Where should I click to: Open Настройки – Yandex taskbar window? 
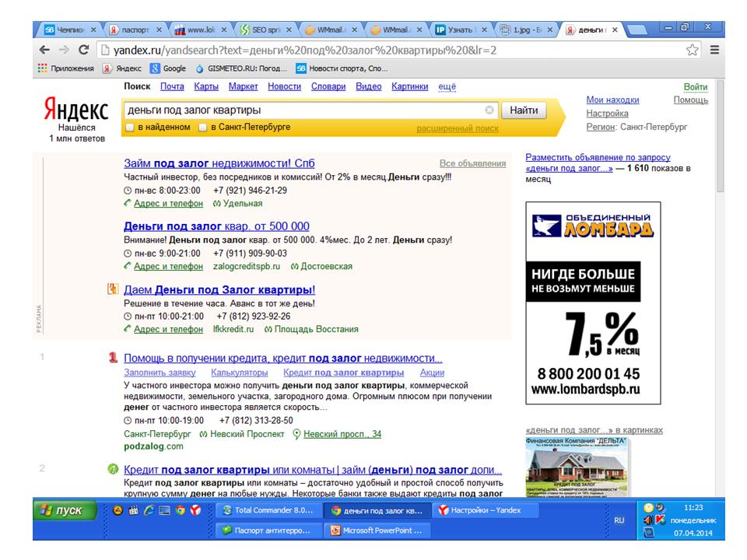click(x=485, y=510)
